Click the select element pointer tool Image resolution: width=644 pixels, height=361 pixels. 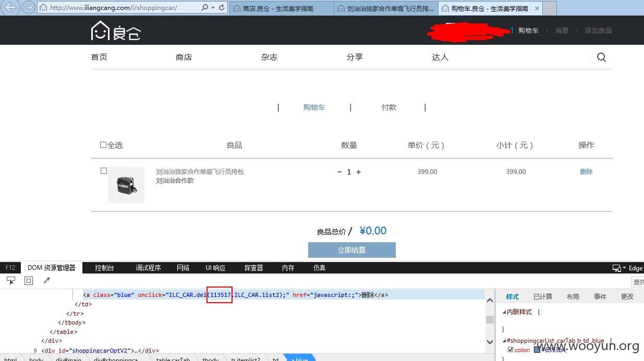tap(10, 281)
